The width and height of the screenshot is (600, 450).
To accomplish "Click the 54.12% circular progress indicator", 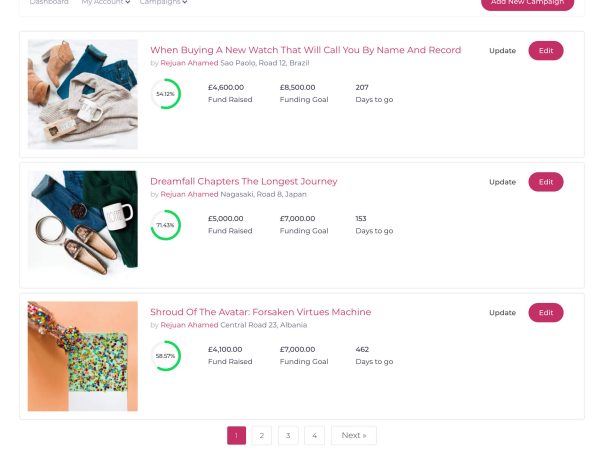I will click(x=166, y=94).
